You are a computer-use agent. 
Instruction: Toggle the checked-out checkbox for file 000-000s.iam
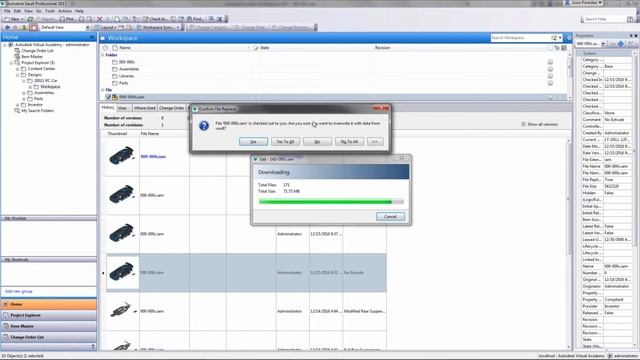108,97
